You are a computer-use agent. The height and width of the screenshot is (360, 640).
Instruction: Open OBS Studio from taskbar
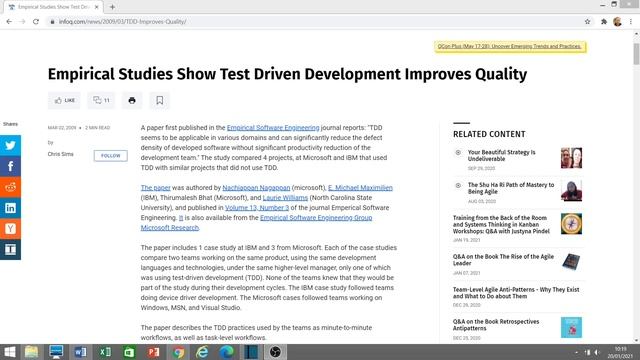pyautogui.click(x=276, y=352)
